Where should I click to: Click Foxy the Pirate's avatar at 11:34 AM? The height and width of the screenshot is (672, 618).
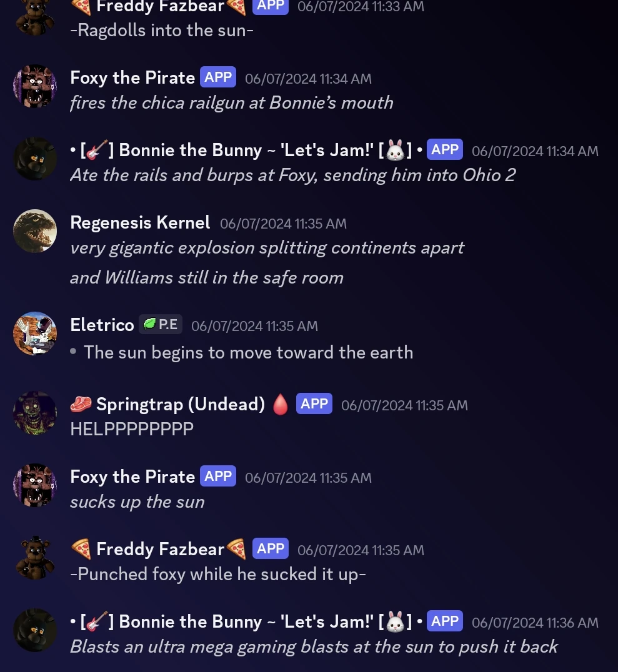(35, 86)
